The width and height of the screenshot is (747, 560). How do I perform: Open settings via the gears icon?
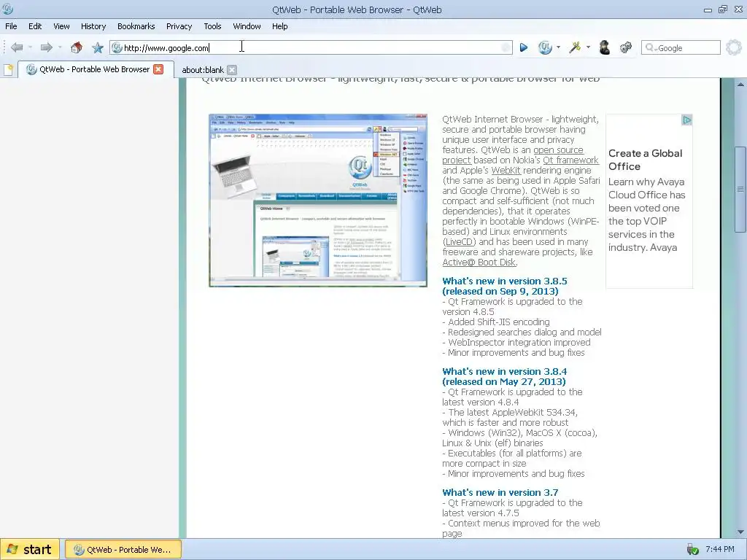click(625, 47)
